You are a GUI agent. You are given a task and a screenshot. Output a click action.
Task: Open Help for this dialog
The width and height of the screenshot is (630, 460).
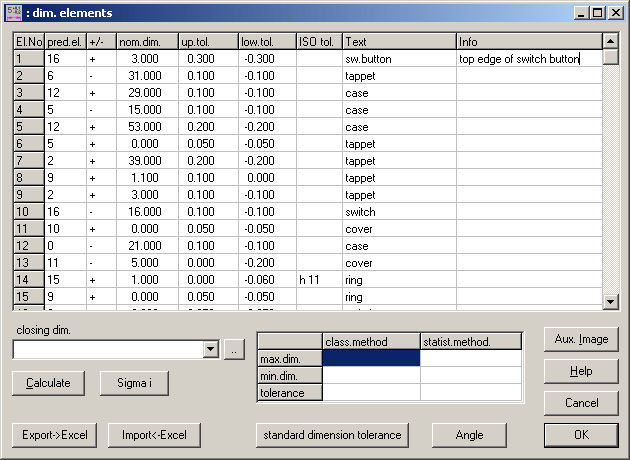[x=581, y=371]
